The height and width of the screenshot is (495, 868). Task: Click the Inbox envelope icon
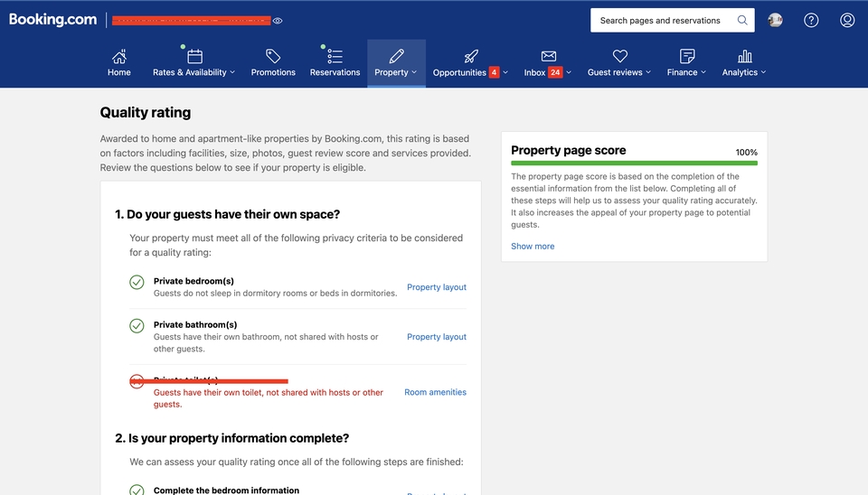point(549,56)
